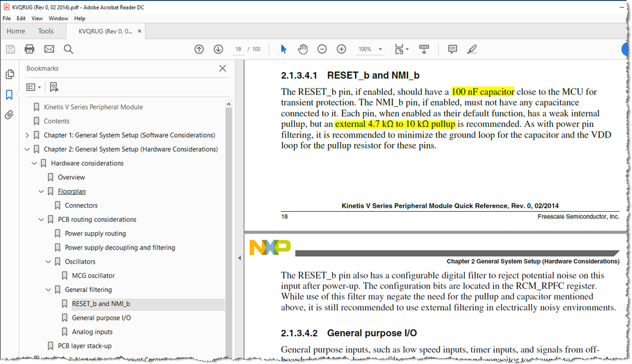The width and height of the screenshot is (632, 364).
Task: Click heading '2.1.3.4.2 General purpose I/O'
Action: pos(349,334)
